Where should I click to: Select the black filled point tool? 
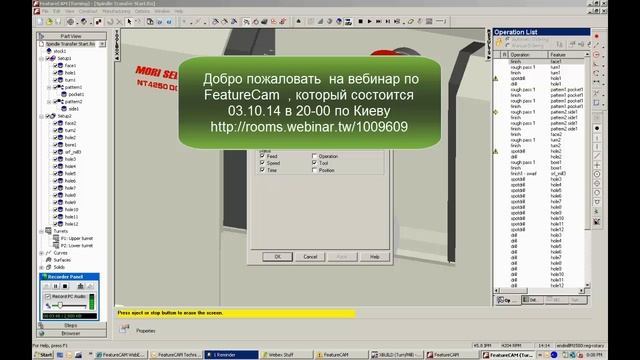[x=597, y=129]
